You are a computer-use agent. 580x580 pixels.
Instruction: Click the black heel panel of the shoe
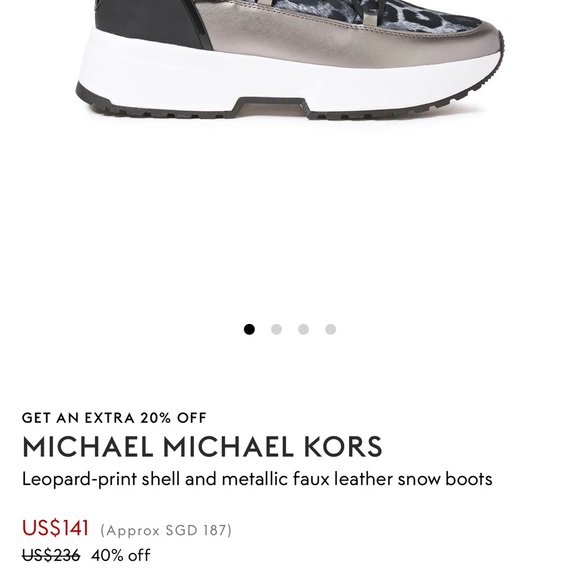pos(148,22)
